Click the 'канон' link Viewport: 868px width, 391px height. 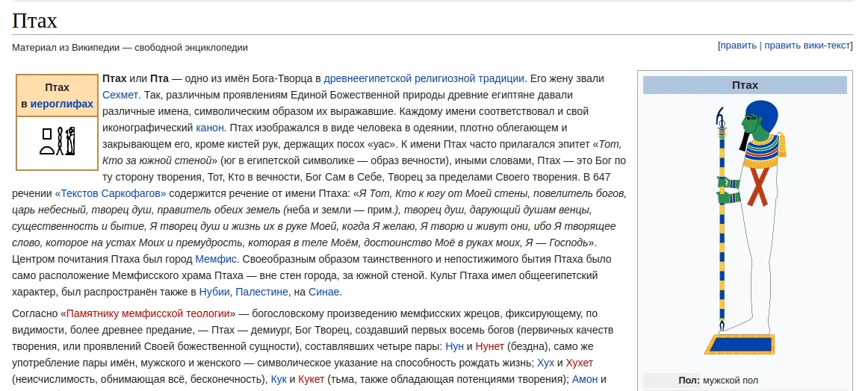[210, 128]
